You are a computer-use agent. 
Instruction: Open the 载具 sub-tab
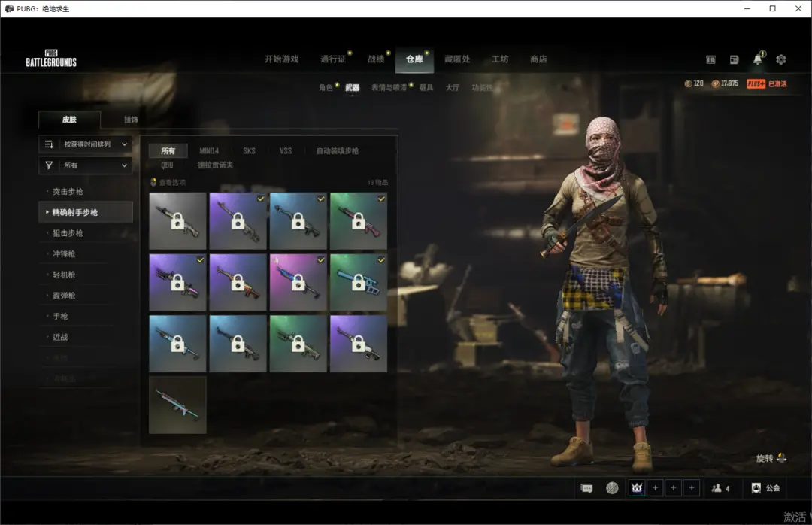tap(426, 87)
